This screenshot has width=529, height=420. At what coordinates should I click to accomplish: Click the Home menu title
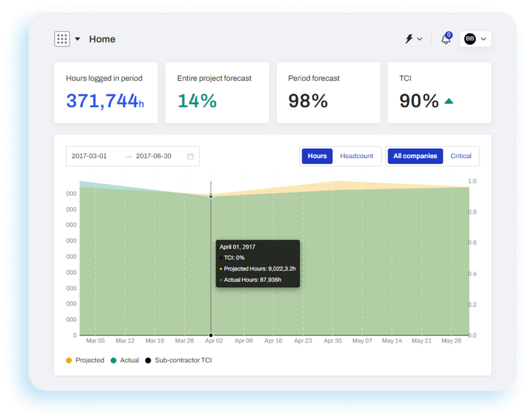click(x=102, y=39)
